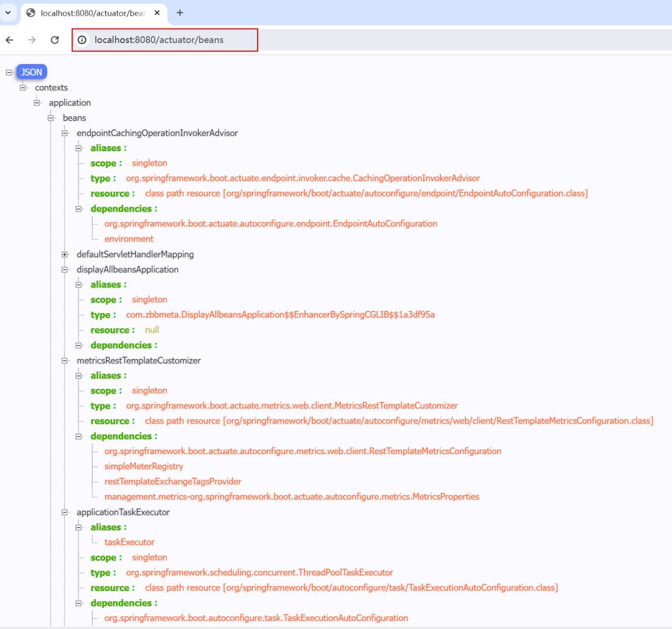Image resolution: width=672 pixels, height=629 pixels.
Task: Click the ThreadPoolTaskExecutor type value
Action: pos(259,573)
